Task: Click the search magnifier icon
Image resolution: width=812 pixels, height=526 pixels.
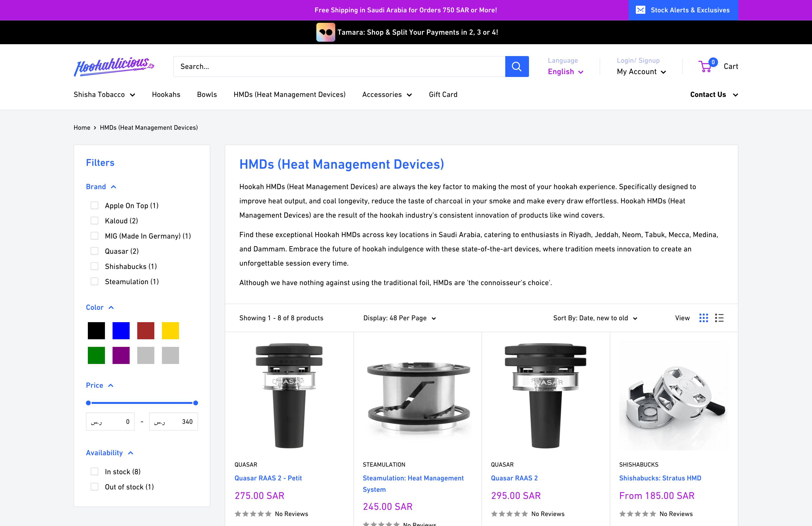Action: click(x=517, y=66)
